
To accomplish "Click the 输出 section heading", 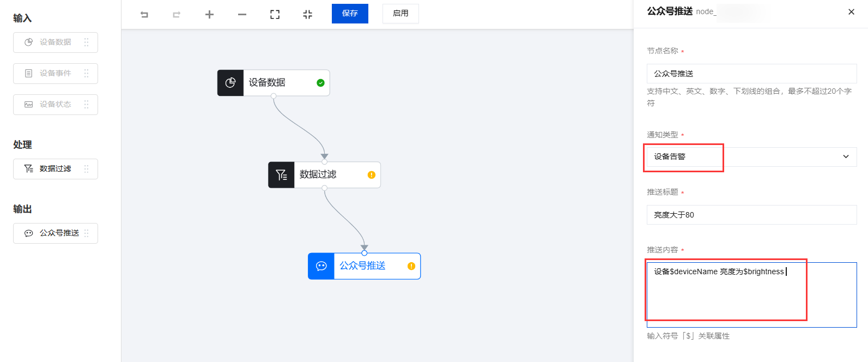I will [x=22, y=209].
